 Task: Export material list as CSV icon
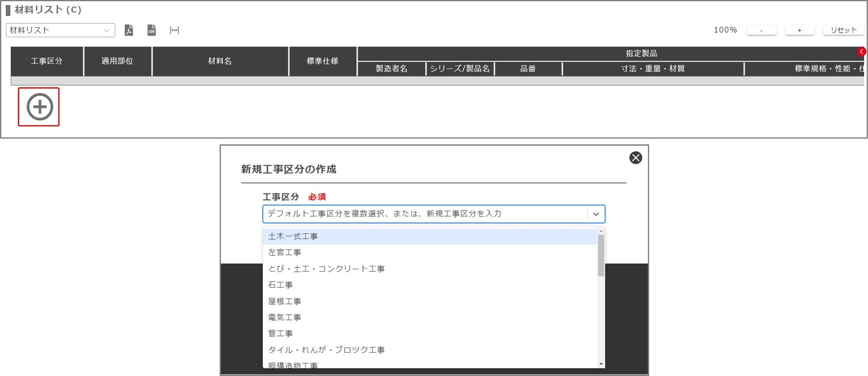pos(152,30)
